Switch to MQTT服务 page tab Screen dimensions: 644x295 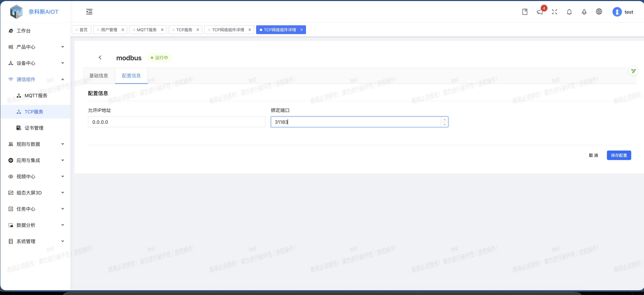pyautogui.click(x=146, y=30)
